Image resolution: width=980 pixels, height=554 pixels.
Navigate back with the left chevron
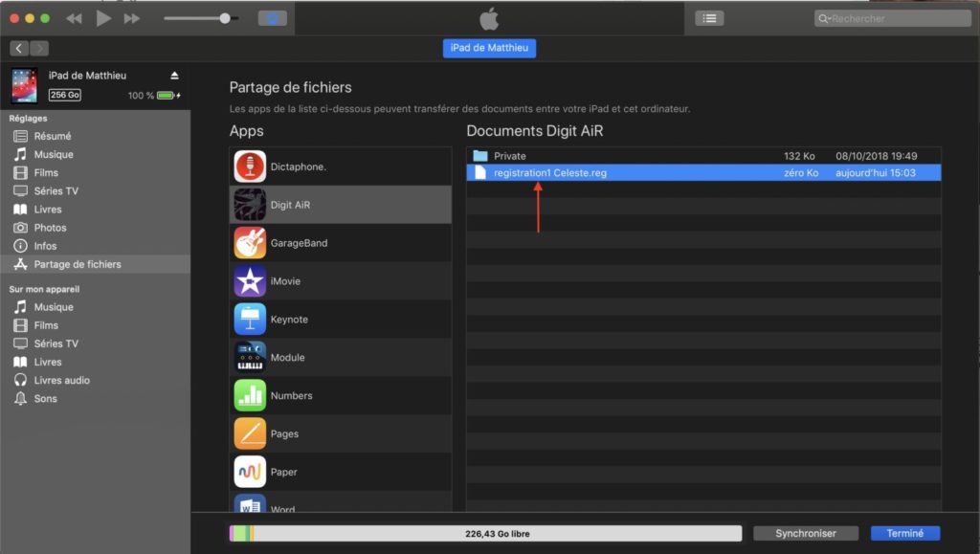(19, 49)
